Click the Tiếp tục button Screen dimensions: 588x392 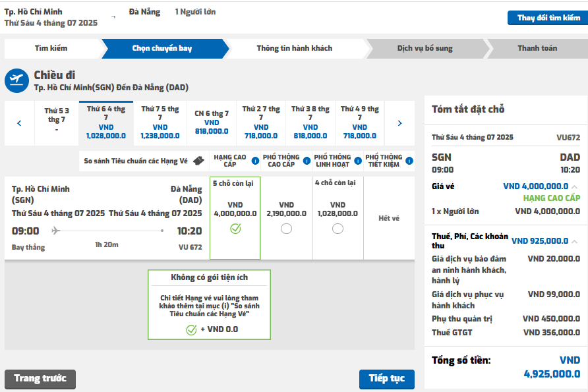[x=387, y=379]
